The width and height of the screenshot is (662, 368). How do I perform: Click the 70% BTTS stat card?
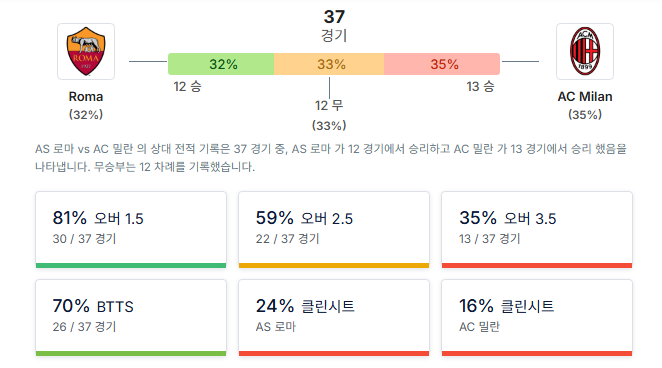(131, 318)
